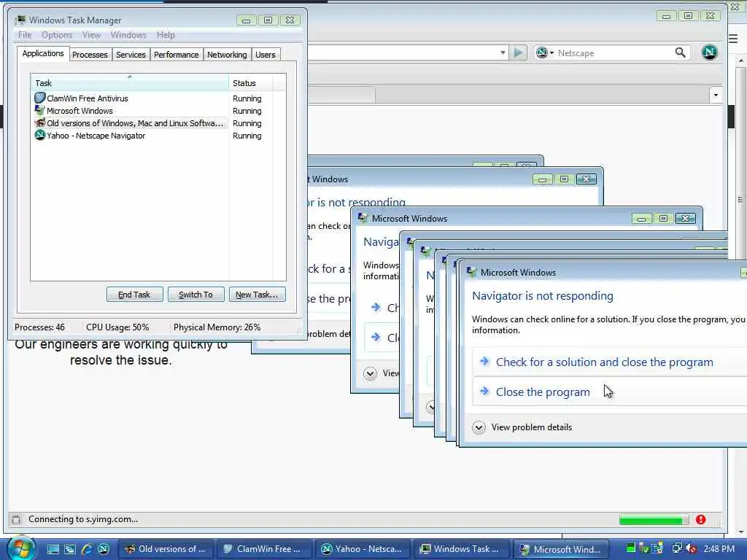Click the red security warning status icon
The image size is (747, 560).
pos(700,519)
